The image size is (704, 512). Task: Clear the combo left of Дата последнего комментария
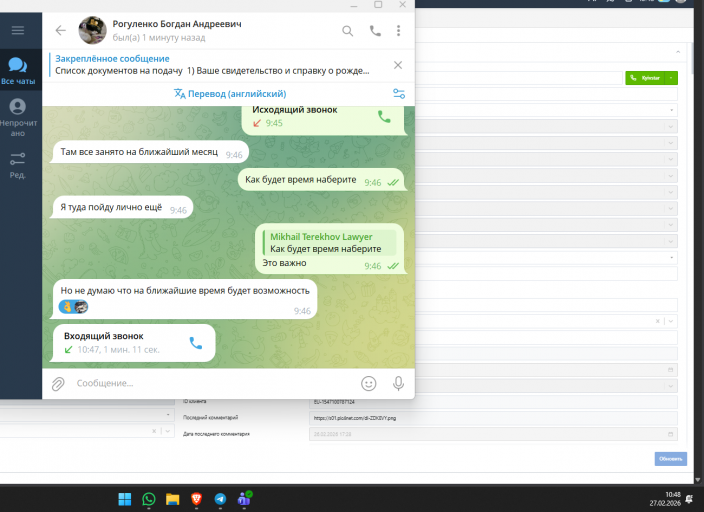tap(154, 431)
